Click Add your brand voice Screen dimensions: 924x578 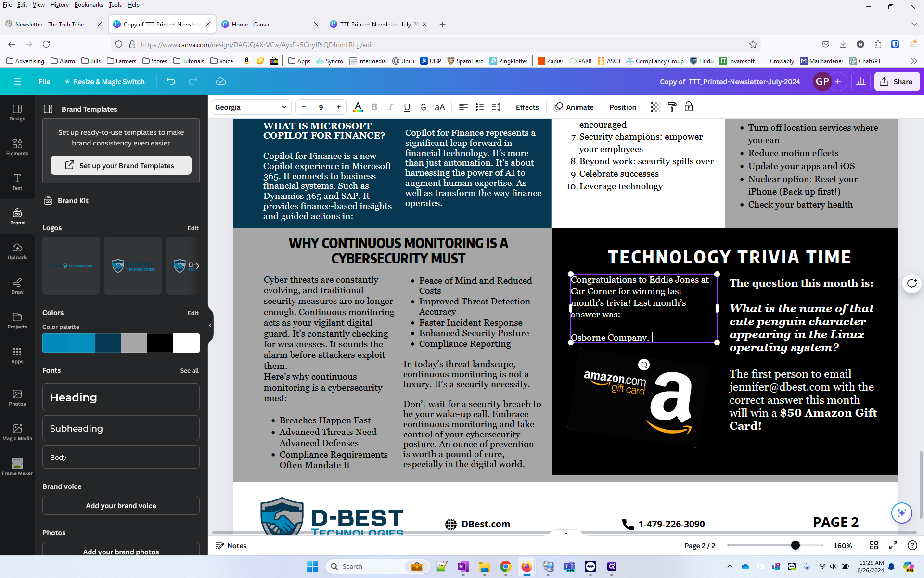121,505
